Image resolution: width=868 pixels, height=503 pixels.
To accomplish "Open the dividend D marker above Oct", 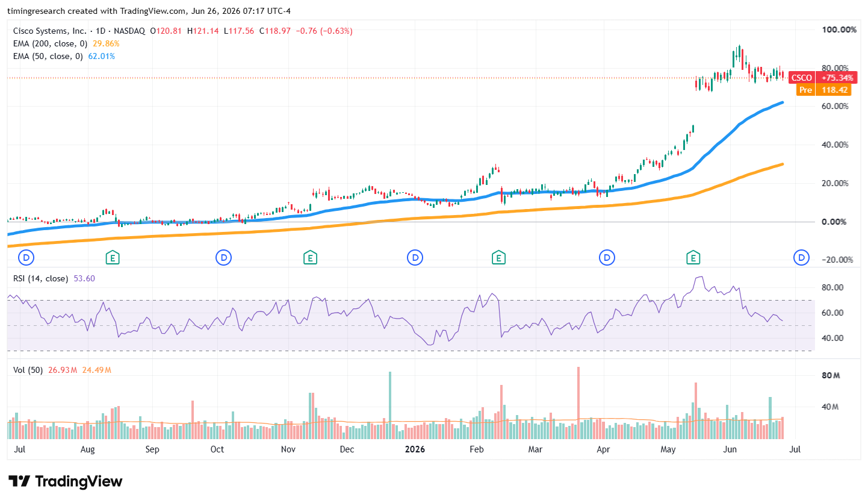I will (x=223, y=258).
